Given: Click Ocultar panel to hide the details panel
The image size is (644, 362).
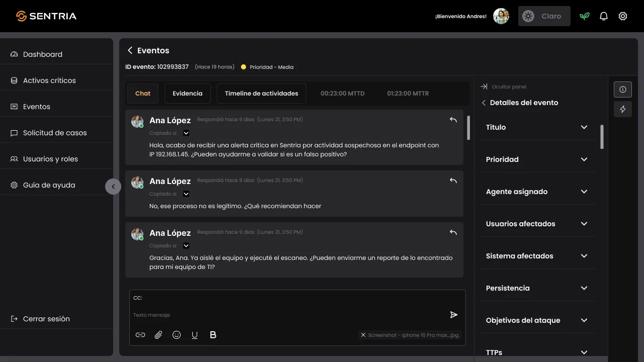Looking at the screenshot, I should pos(504,86).
